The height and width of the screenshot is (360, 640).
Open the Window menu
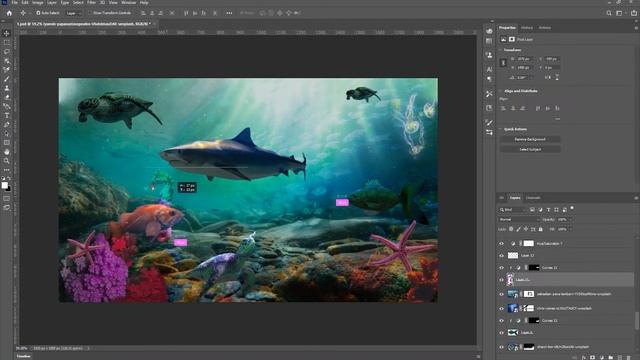click(129, 2)
